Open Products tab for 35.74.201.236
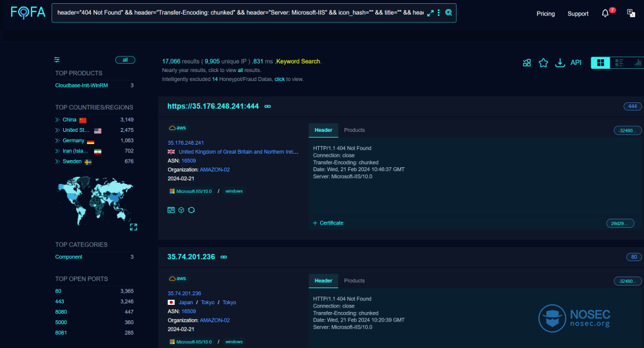Image resolution: width=644 pixels, height=348 pixels. click(x=354, y=280)
